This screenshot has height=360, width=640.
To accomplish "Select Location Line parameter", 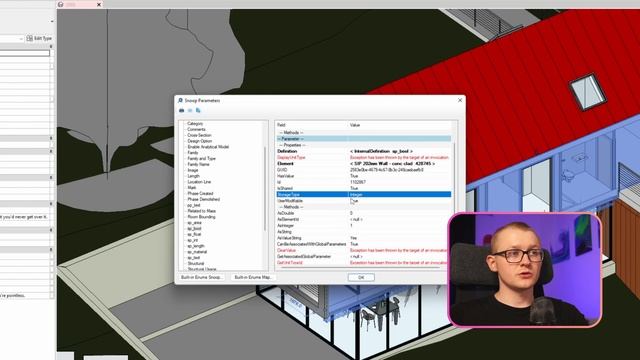I will pyautogui.click(x=199, y=182).
